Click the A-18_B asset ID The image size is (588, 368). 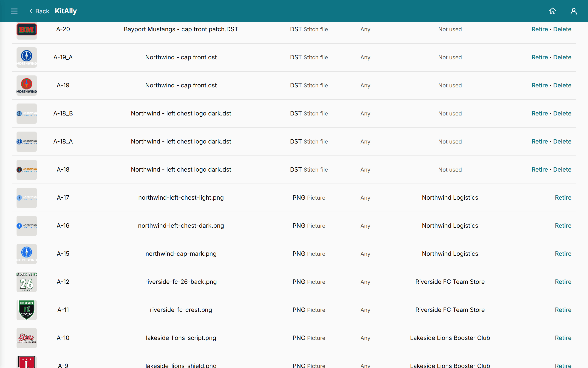(x=63, y=113)
